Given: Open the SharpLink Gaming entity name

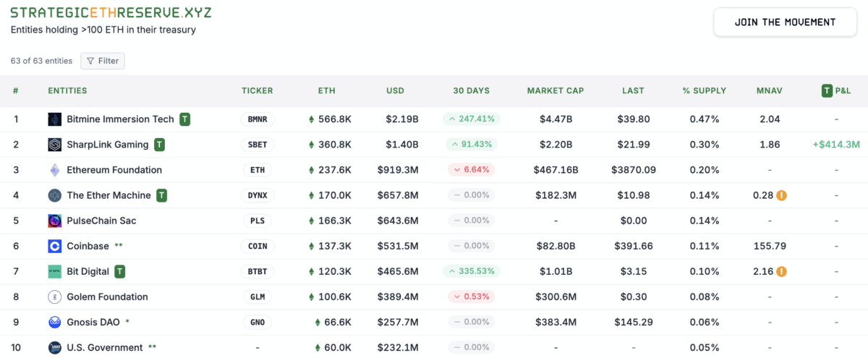Looking at the screenshot, I should 107,145.
